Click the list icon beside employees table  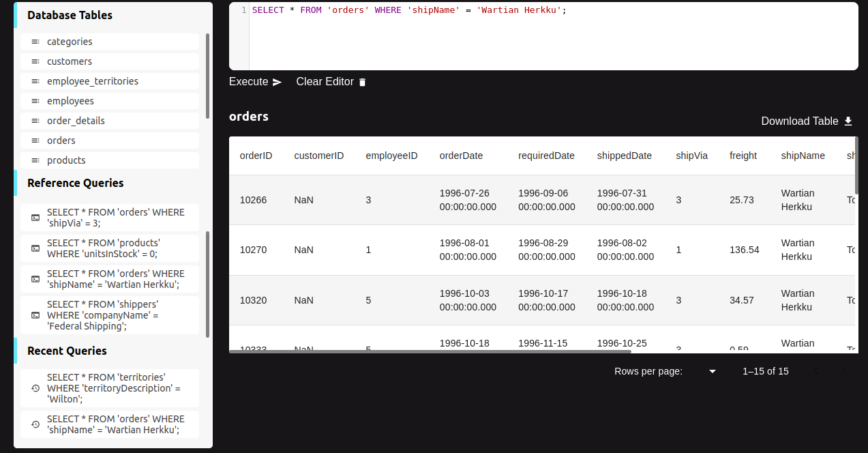pos(35,101)
